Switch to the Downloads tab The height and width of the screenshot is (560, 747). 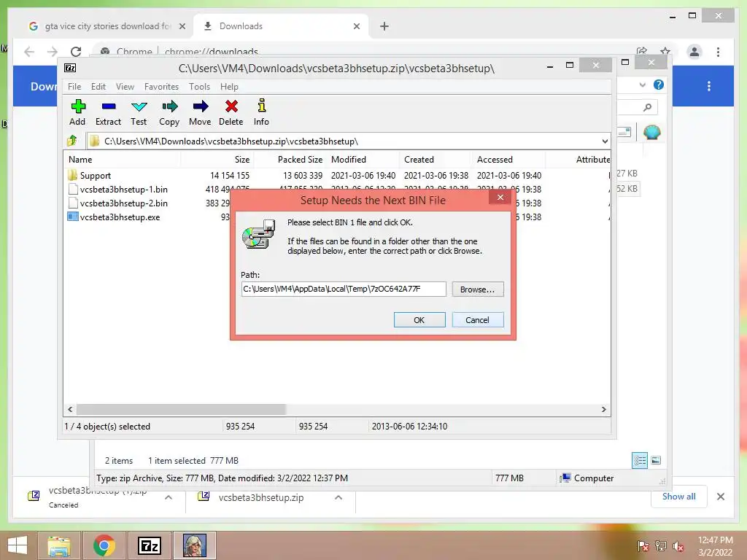pyautogui.click(x=281, y=26)
